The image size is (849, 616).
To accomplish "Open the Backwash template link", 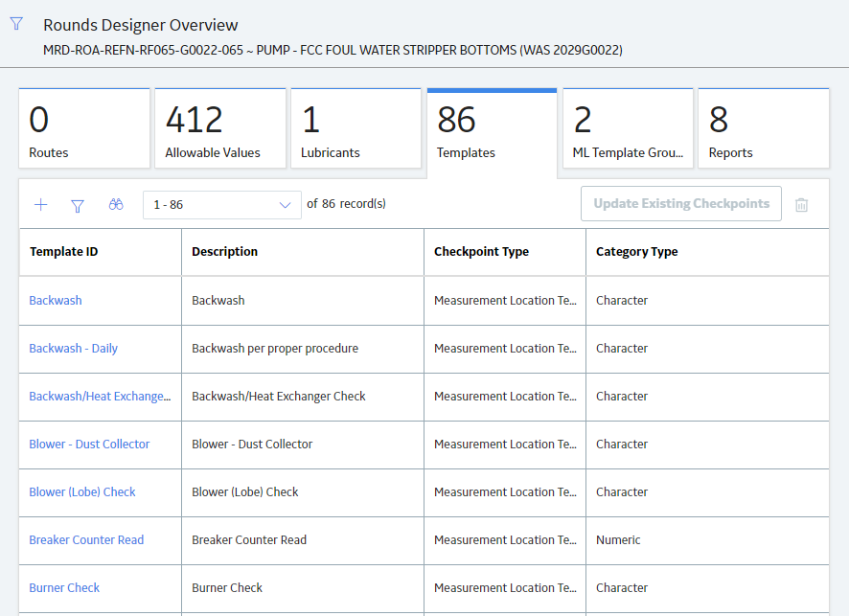I will pyautogui.click(x=56, y=301).
